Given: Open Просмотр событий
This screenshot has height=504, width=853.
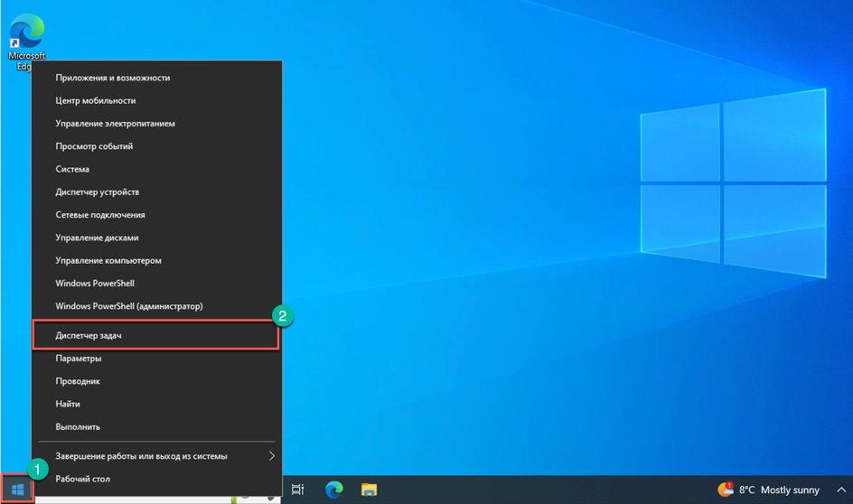Looking at the screenshot, I should click(x=156, y=146).
